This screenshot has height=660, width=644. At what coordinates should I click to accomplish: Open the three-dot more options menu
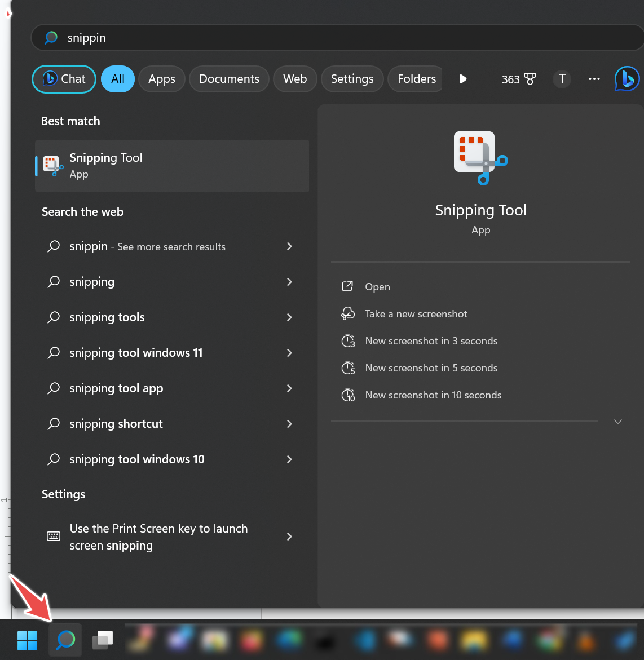pyautogui.click(x=594, y=79)
